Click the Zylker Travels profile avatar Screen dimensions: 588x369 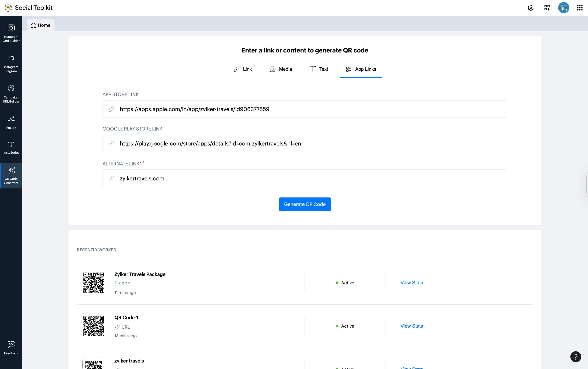click(x=563, y=8)
